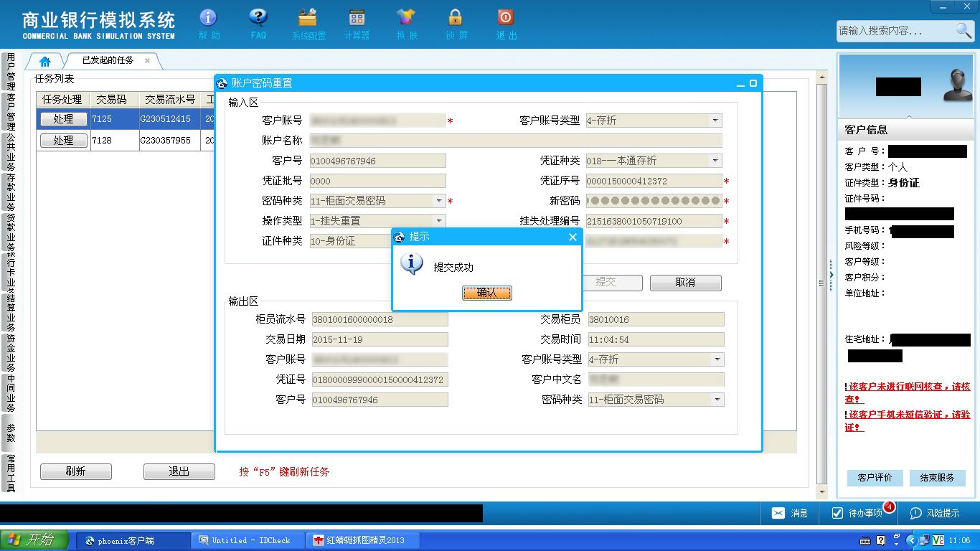The image size is (980, 551).
Task: Click the 刷新 refresh button
Action: [x=75, y=471]
